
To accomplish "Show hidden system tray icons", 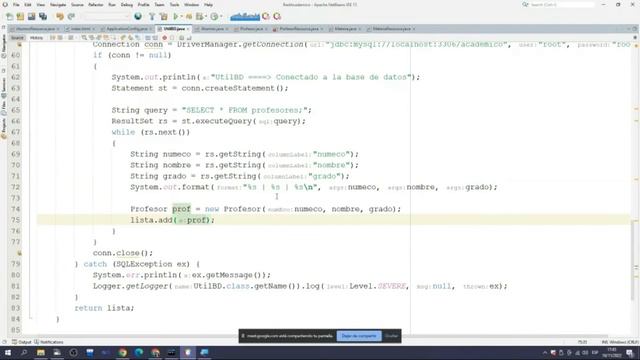I will click(544, 353).
